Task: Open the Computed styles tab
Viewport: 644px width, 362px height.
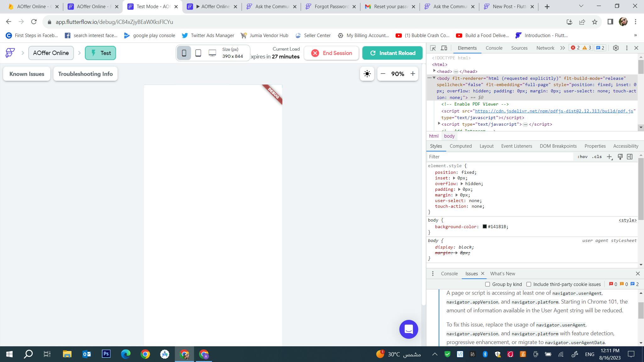Action: point(460,146)
